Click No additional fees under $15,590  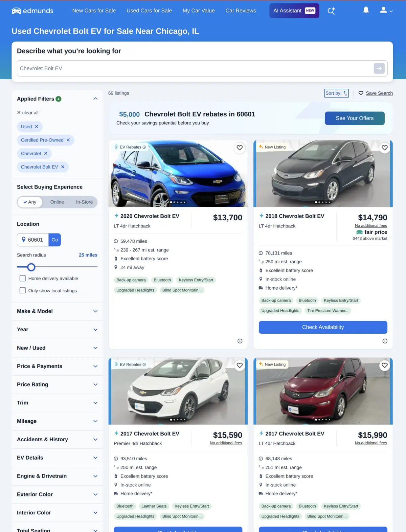pos(226,443)
